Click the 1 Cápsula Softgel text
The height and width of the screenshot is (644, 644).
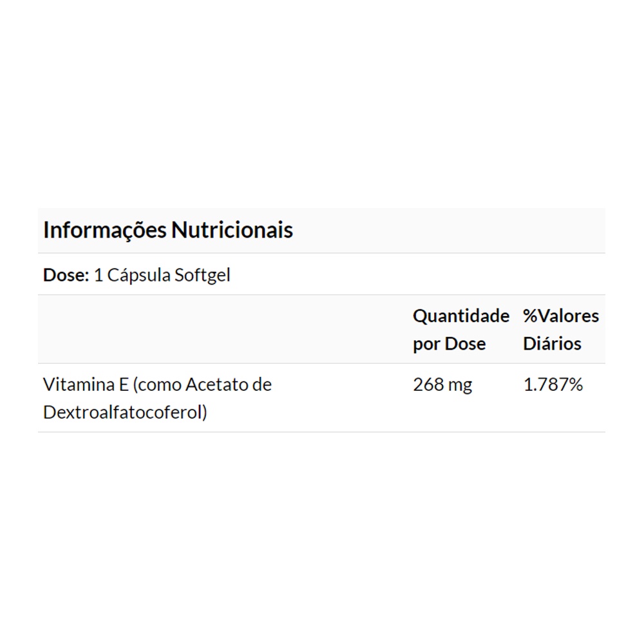pos(162,275)
